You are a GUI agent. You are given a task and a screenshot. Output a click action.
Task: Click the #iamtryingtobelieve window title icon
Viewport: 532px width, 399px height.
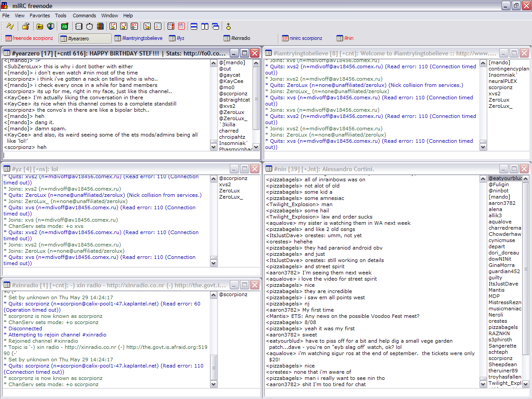(x=268, y=53)
